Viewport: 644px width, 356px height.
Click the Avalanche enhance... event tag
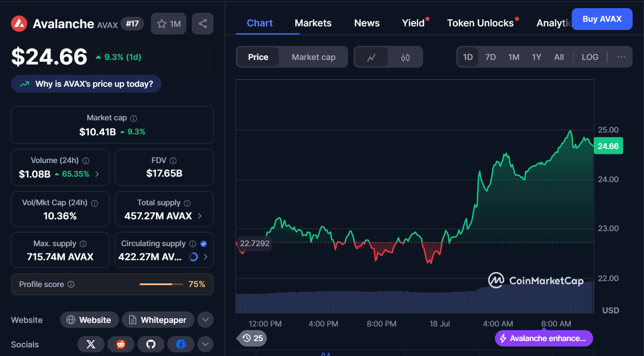point(544,338)
